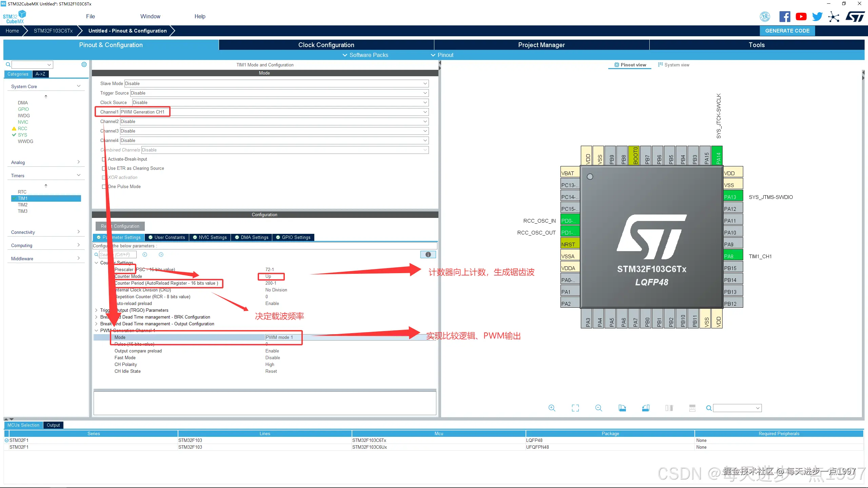
Task: Open the NVIC Settings tab
Action: [210, 237]
